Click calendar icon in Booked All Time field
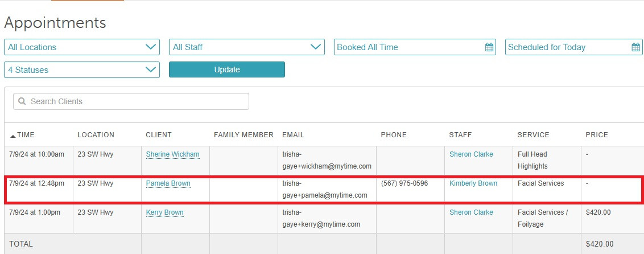644x254 pixels. (x=489, y=47)
